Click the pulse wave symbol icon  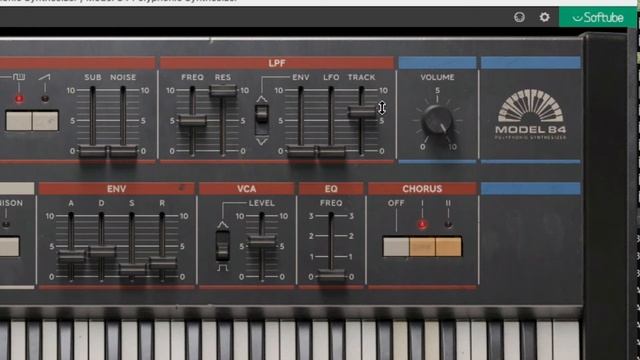(x=19, y=76)
